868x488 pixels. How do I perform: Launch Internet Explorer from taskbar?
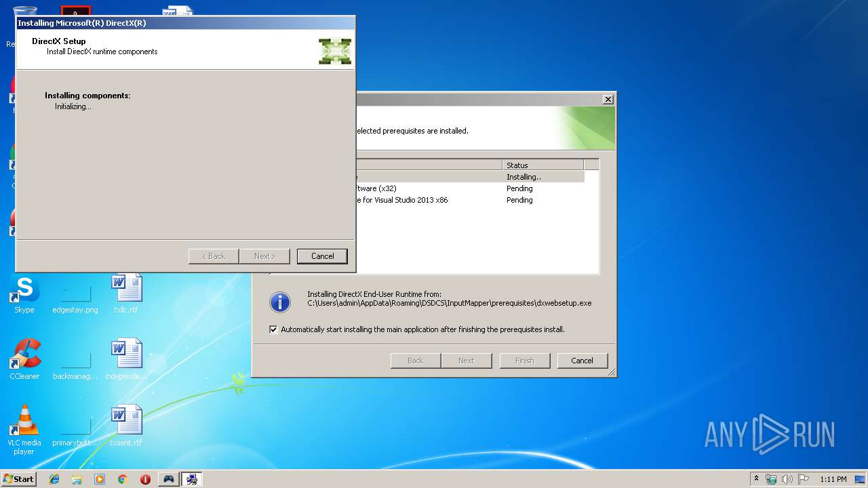click(x=54, y=479)
